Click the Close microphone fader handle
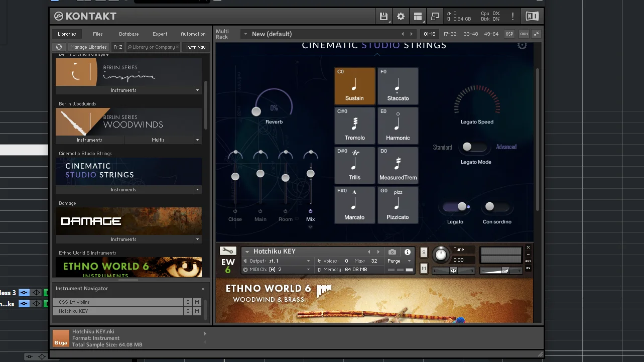 (235, 176)
